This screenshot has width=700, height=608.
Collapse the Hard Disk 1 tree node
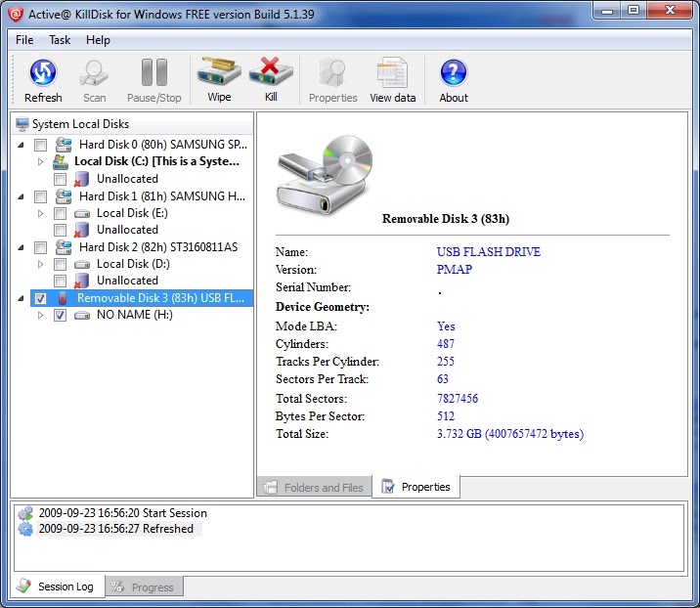click(x=21, y=196)
